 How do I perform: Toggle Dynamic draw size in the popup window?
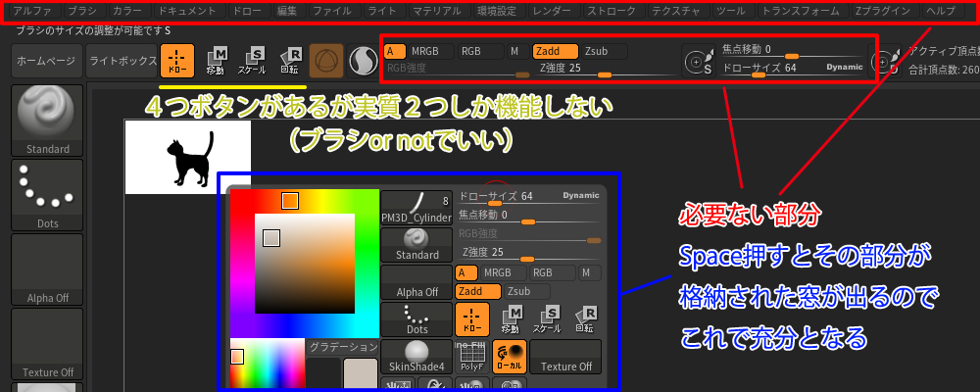[x=580, y=195]
